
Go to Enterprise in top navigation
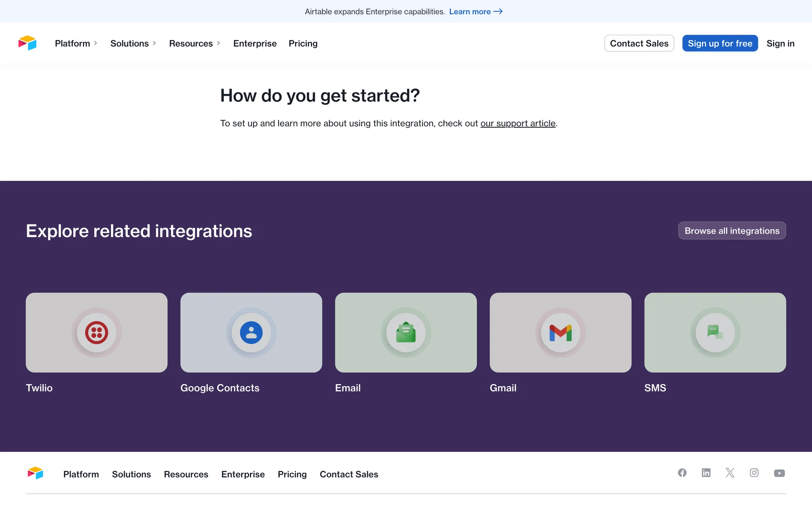pos(255,44)
